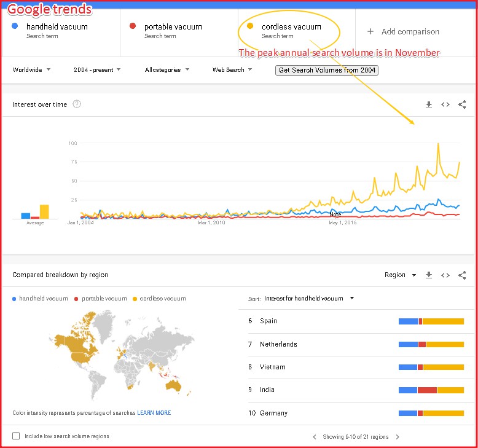This screenshot has width=478, height=448.
Task: Open the All categories dropdown
Action: [x=167, y=70]
